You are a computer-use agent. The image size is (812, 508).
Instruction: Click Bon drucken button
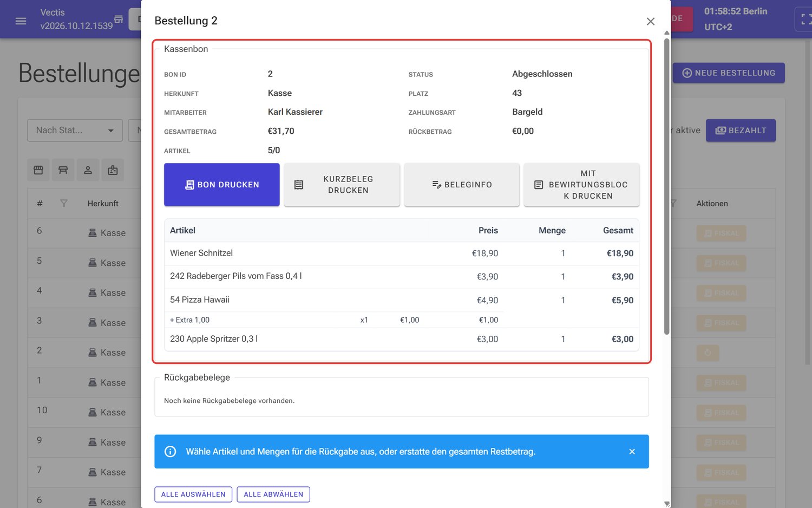(222, 185)
